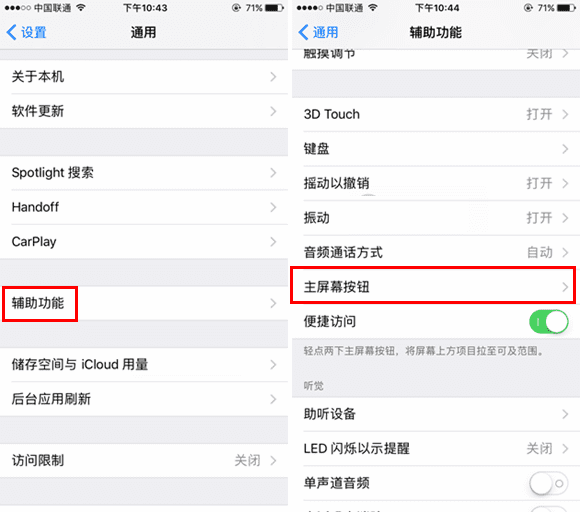Tap the battery icon in right status bar

click(566, 8)
